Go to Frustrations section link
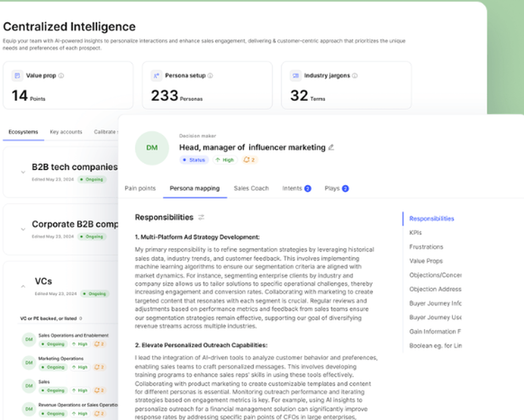 coord(426,247)
